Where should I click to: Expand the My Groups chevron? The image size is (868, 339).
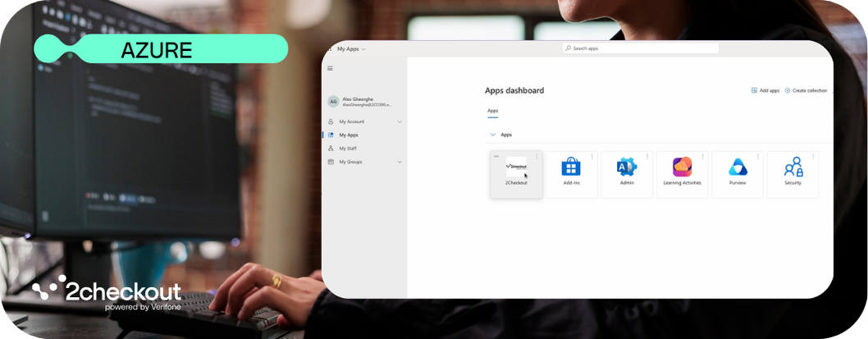(x=400, y=163)
